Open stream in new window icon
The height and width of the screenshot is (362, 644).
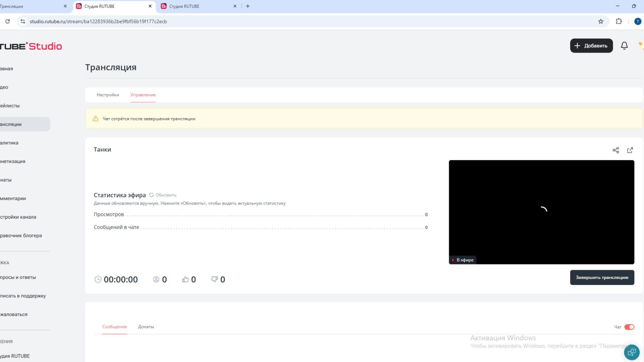tap(630, 150)
